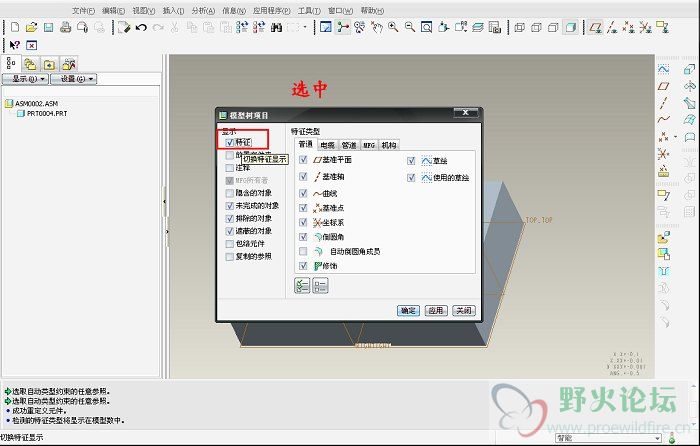Screen dimensions: 700x446
Task: Switch to the 电缆 tab
Action: (x=327, y=145)
